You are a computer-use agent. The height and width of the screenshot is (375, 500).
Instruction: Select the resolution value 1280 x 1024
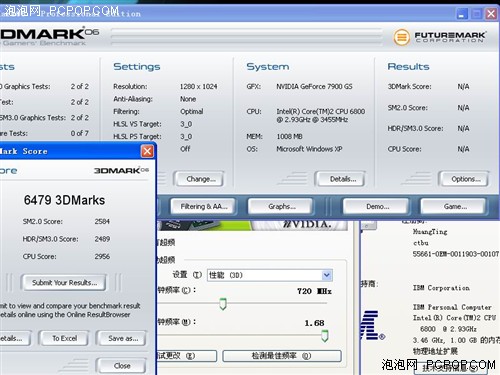point(199,86)
